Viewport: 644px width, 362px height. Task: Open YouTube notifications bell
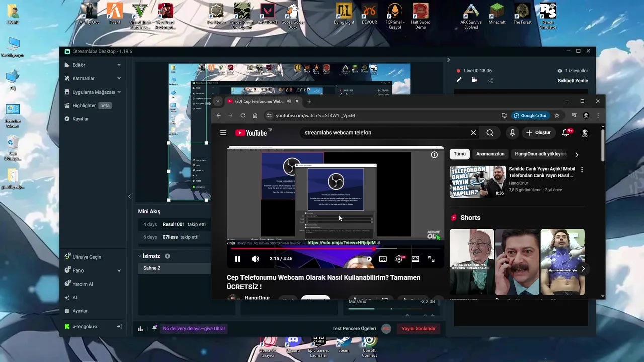point(566,133)
